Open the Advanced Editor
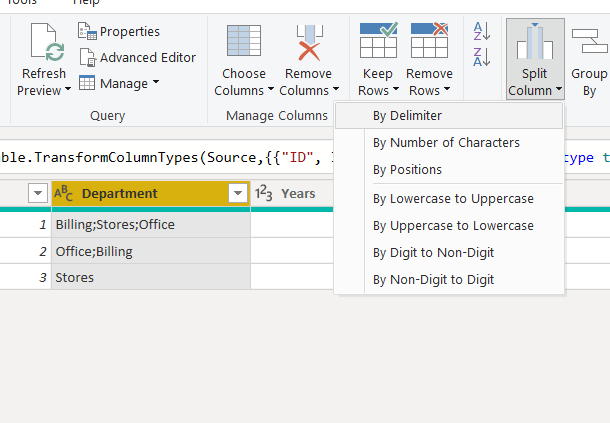This screenshot has width=610, height=423. [x=137, y=58]
